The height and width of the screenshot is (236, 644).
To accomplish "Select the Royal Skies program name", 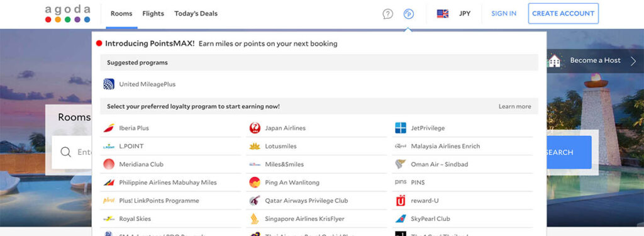I will point(135,219).
